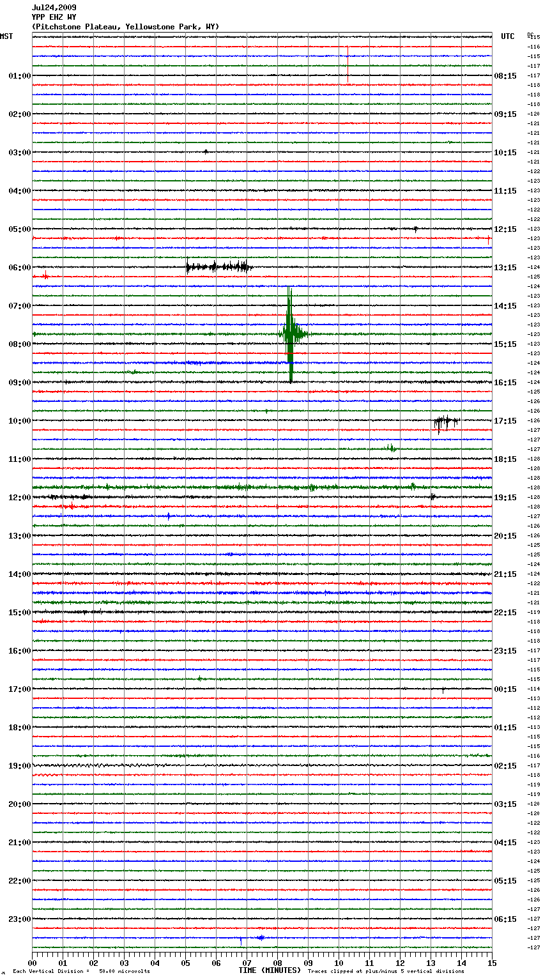Click the 10:15 UTC time label
543x980 pixels.
click(505, 153)
